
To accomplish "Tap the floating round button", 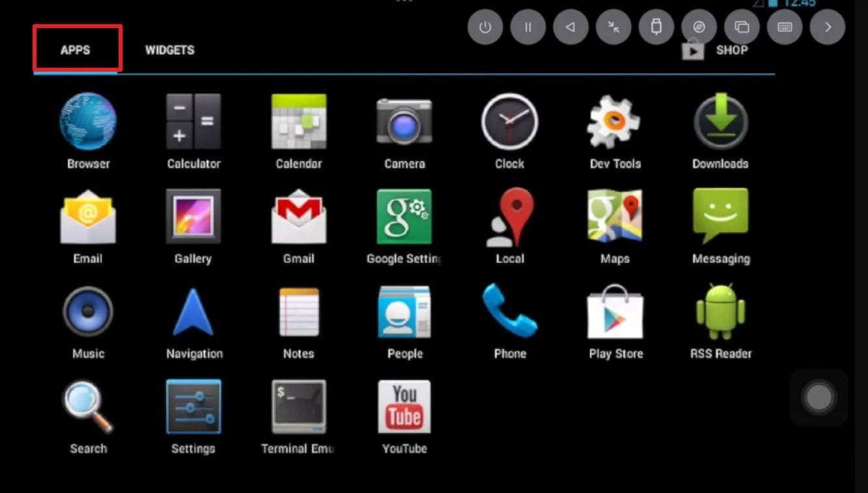I will tap(819, 397).
